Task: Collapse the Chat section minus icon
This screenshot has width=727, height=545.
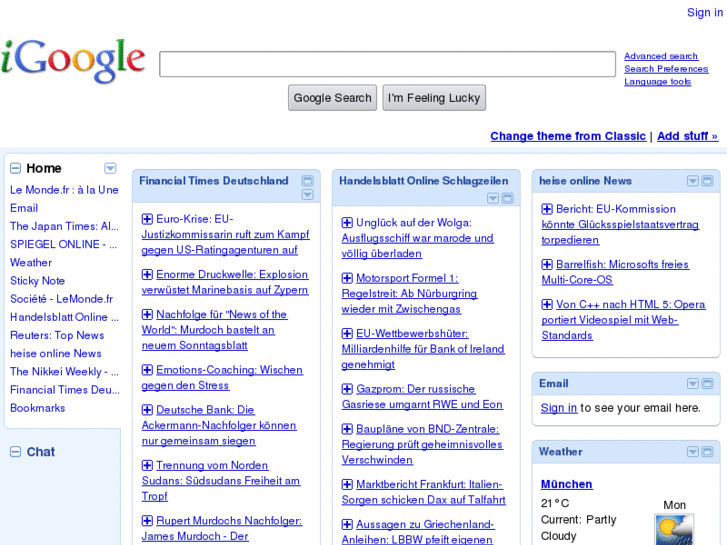Action: coord(15,452)
